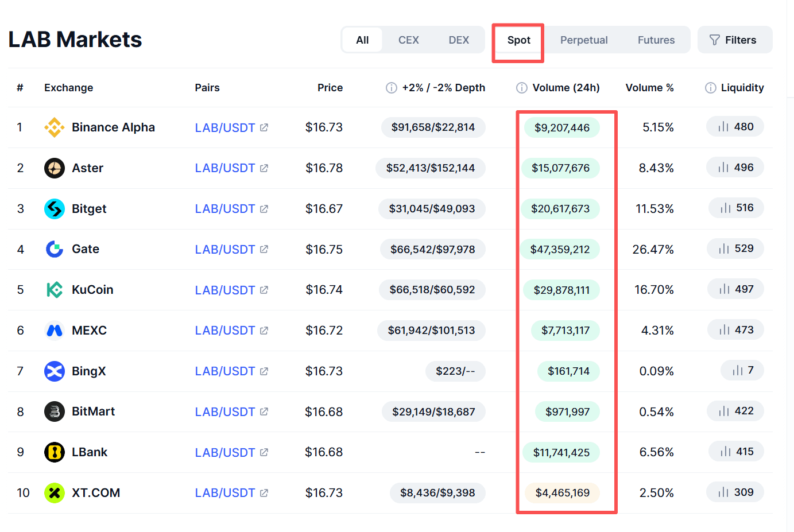Screen dimensions: 794x532
Task: Choose the Spot market tab
Action: pos(519,40)
